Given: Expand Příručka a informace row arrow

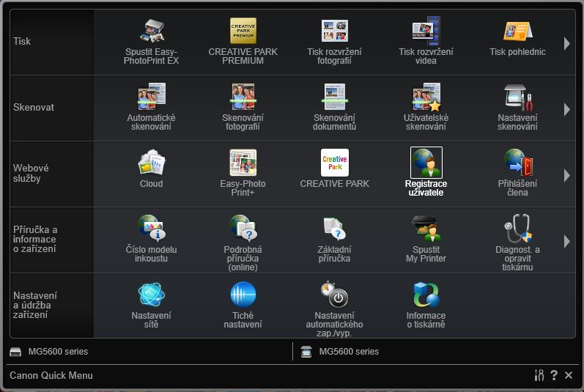Looking at the screenshot, I should tap(566, 241).
